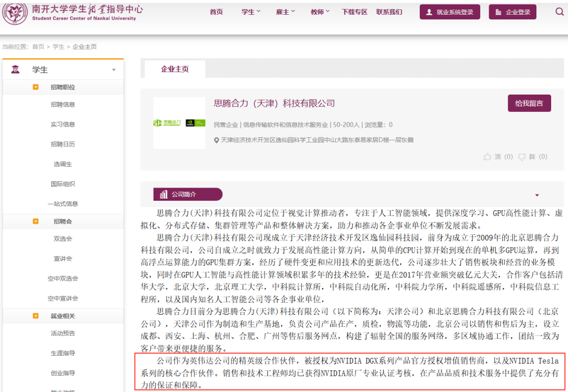Click the thumbs-down 踩 icon
The width and height of the screenshot is (568, 392).
click(x=522, y=157)
